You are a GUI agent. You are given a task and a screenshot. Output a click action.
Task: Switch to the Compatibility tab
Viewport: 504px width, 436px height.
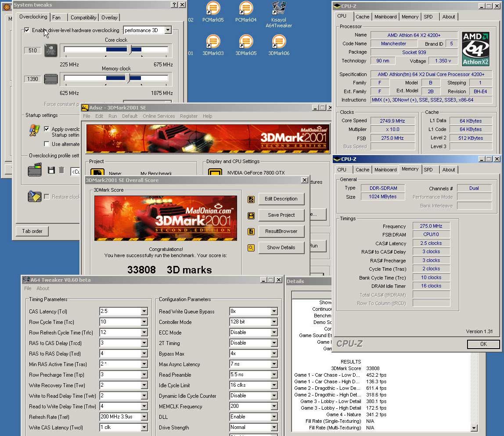[83, 18]
